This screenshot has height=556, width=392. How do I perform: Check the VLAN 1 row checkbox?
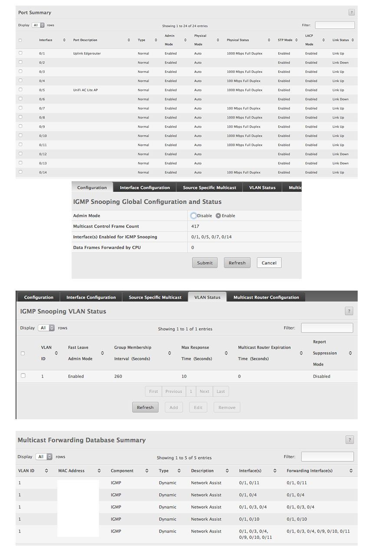pyautogui.click(x=23, y=376)
